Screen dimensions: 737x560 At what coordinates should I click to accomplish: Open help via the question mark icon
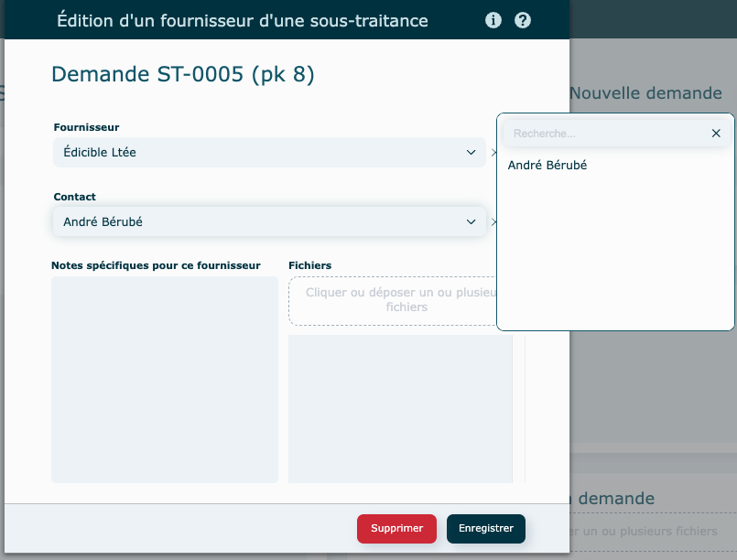coord(523,20)
